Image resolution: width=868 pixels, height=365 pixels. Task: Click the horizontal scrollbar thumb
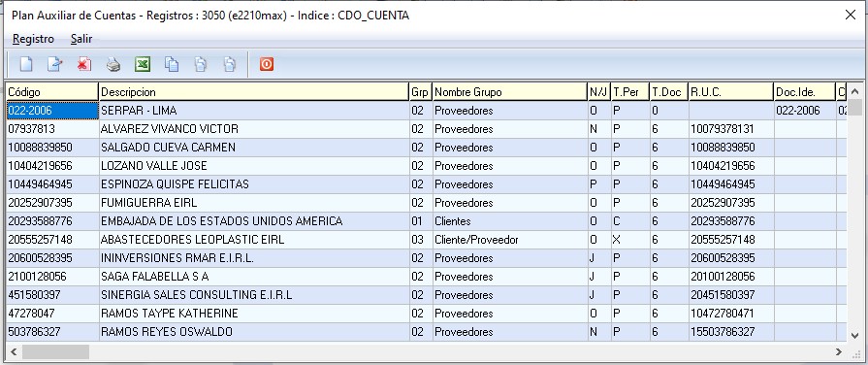[x=55, y=351]
